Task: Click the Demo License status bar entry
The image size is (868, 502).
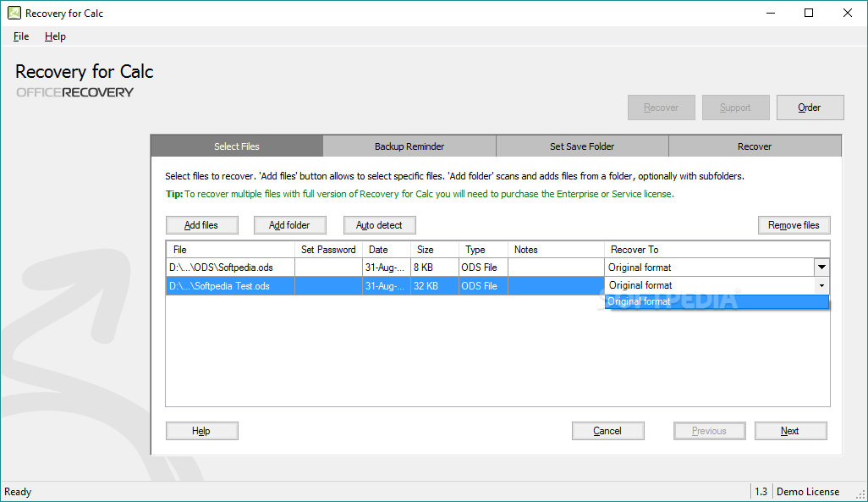Action: pos(808,492)
